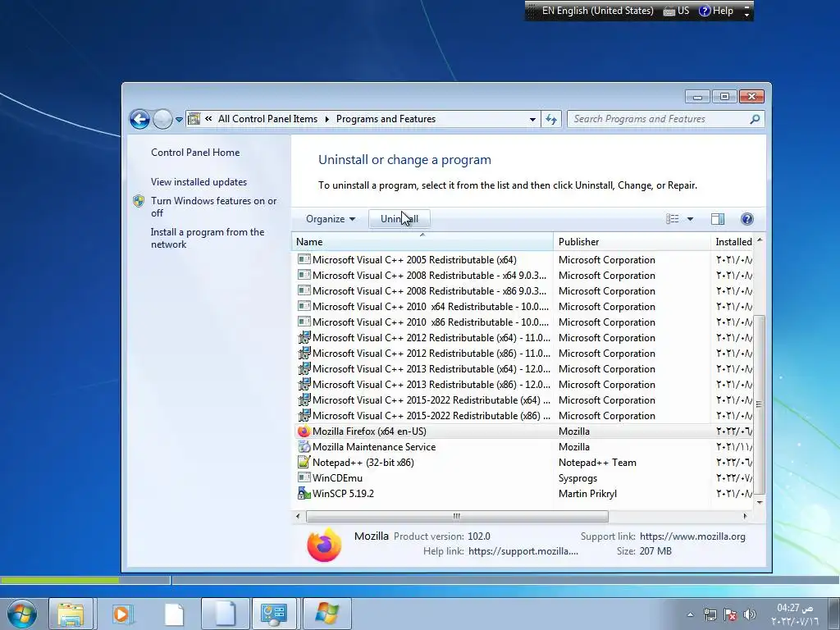The height and width of the screenshot is (630, 840).
Task: Open recent pages dropdown beside nav arrows
Action: click(179, 120)
